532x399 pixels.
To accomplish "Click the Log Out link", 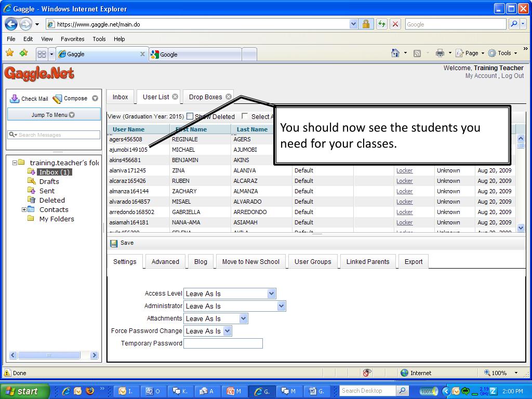I will [512, 76].
